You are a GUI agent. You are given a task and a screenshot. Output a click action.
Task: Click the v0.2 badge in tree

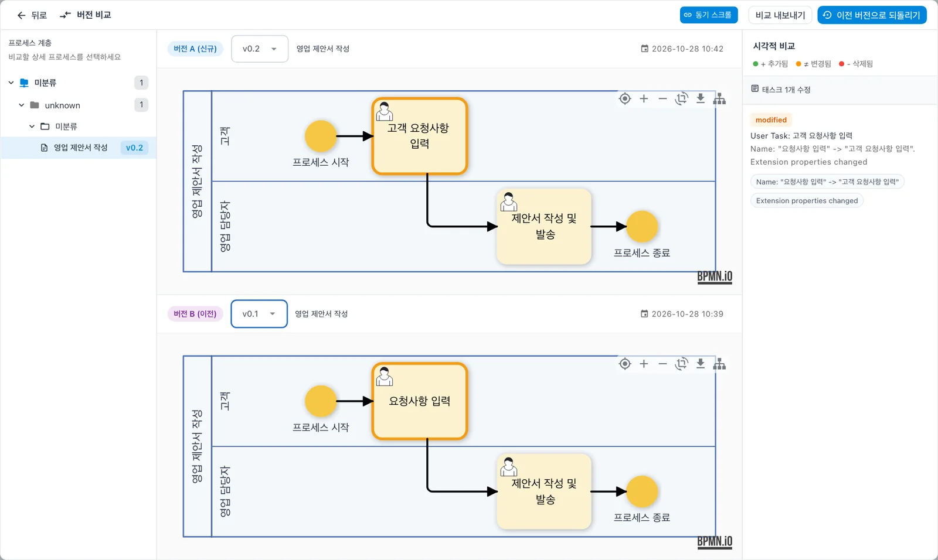point(134,148)
